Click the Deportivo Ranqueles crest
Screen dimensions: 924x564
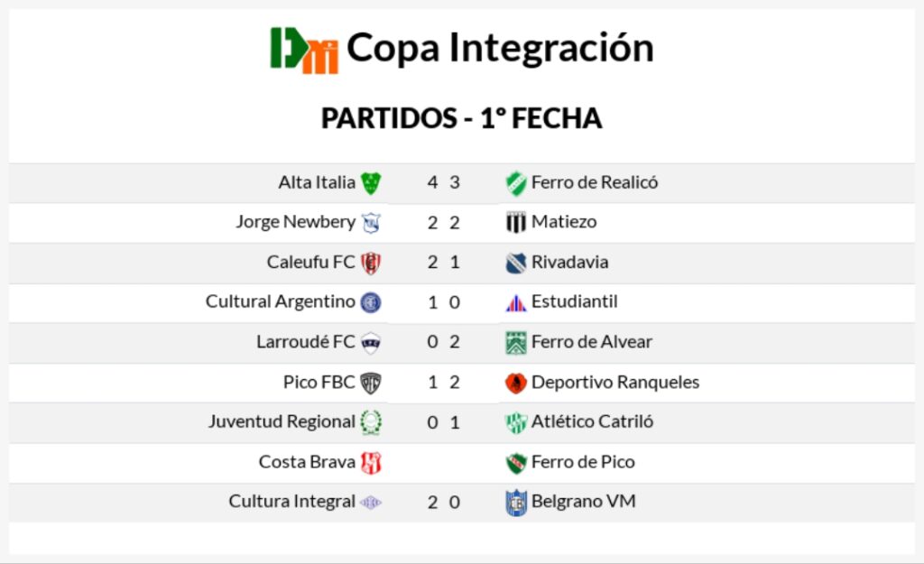click(x=516, y=383)
